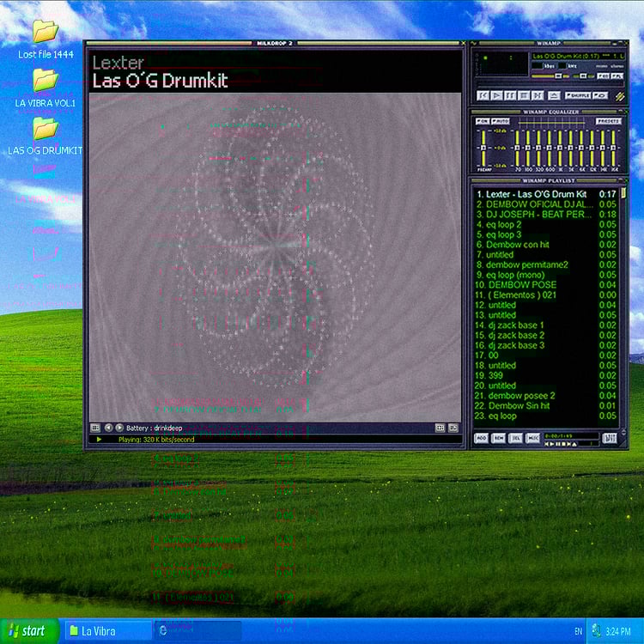Click the 600 Hz equalizer band slider
This screenshot has height=644, width=644.
pyautogui.click(x=550, y=148)
